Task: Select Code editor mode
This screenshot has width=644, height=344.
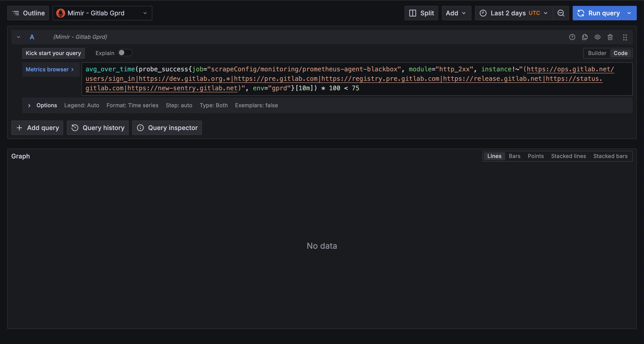Action: point(621,53)
